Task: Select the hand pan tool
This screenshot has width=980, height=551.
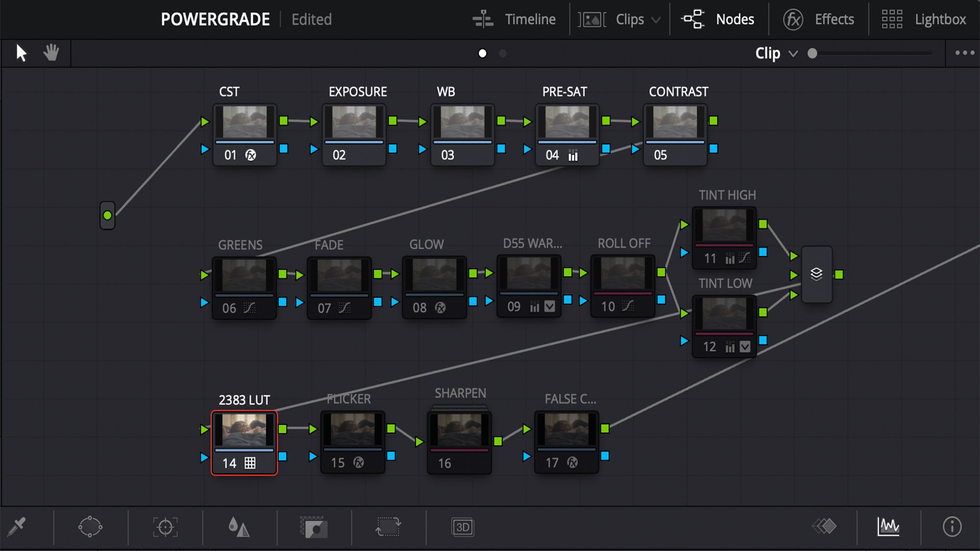Action: coord(51,53)
